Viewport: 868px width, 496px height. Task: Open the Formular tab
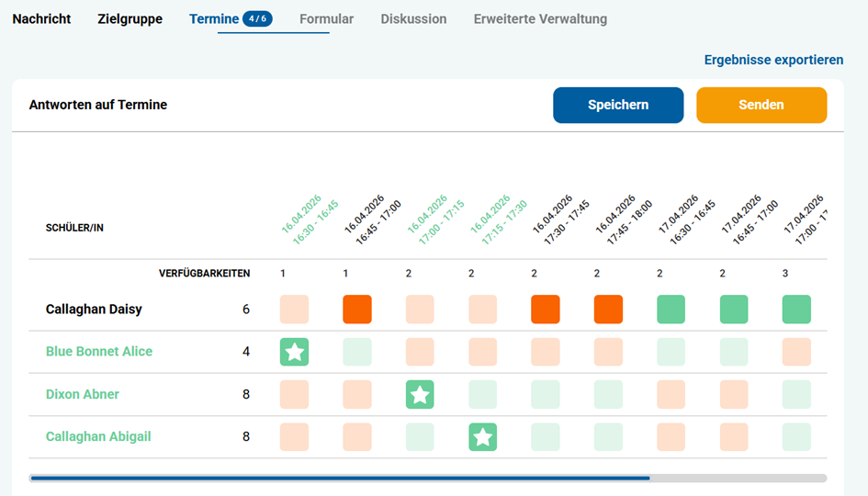327,18
